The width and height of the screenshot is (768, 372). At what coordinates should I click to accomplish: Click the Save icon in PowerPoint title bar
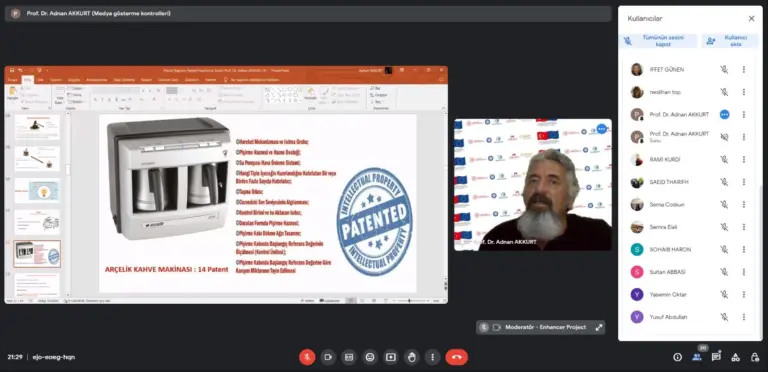12,70
